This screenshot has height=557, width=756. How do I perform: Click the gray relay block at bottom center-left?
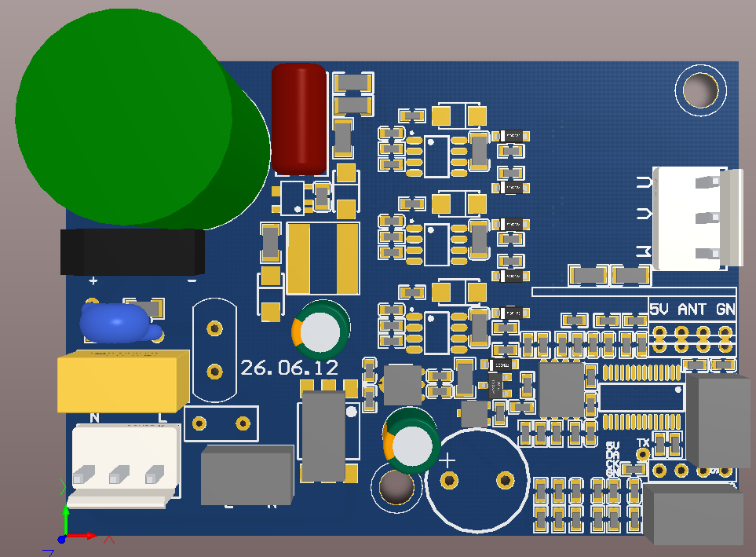247,475
